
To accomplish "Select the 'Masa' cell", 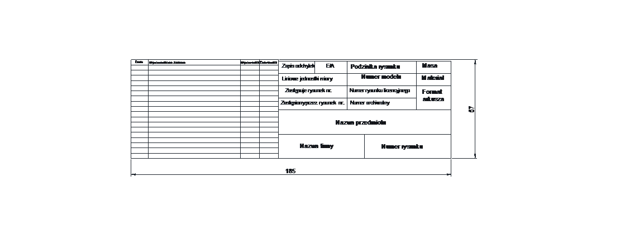I will click(x=430, y=66).
